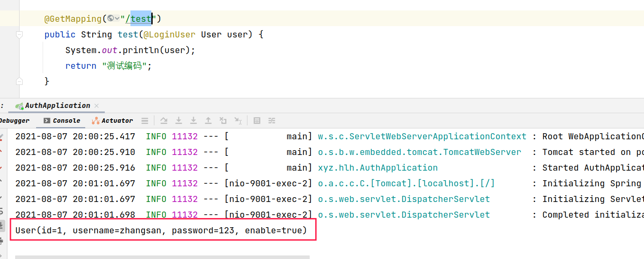
Task: Click the closing brace fold marker
Action: click(x=19, y=81)
